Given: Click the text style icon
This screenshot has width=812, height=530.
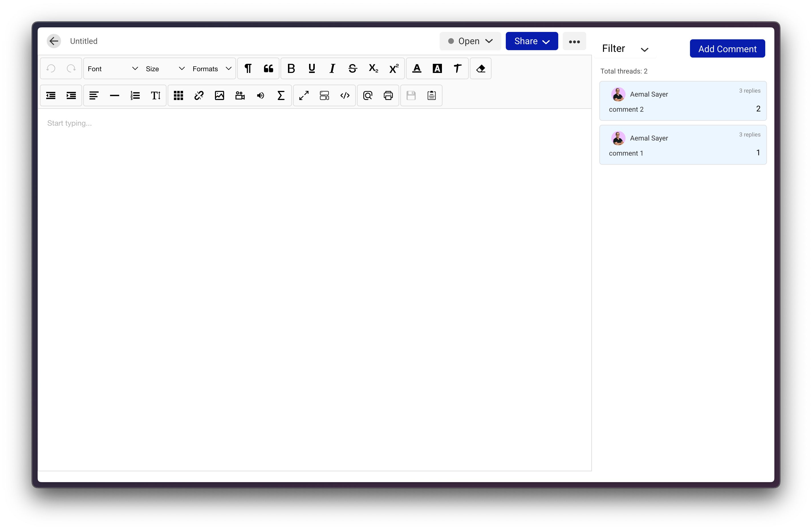Looking at the screenshot, I should coord(458,69).
